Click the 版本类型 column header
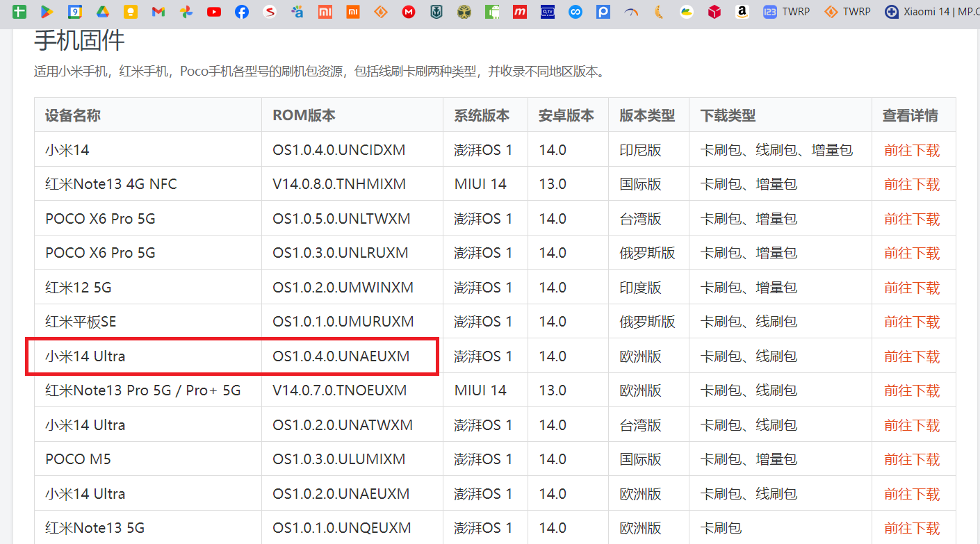Screen dimensions: 980x544 click(647, 115)
